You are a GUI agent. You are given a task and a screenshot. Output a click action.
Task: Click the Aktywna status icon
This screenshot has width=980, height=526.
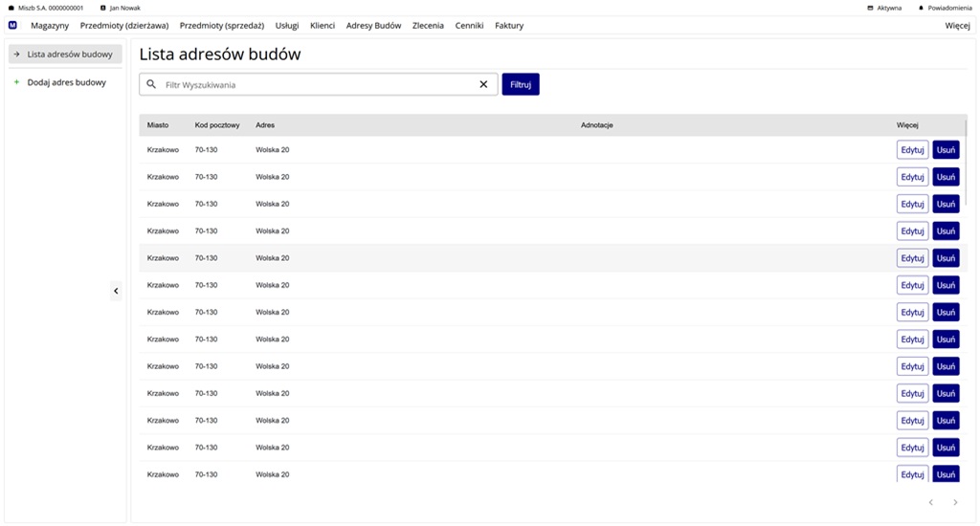870,8
